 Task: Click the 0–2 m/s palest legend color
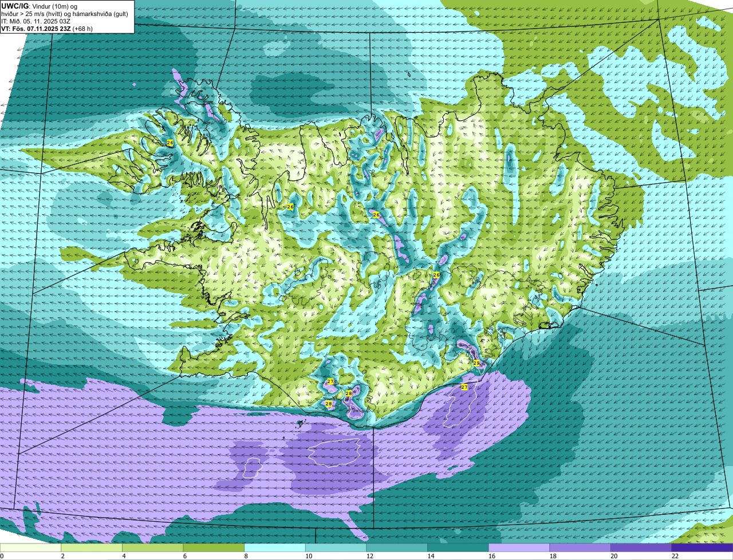[x=30, y=547]
